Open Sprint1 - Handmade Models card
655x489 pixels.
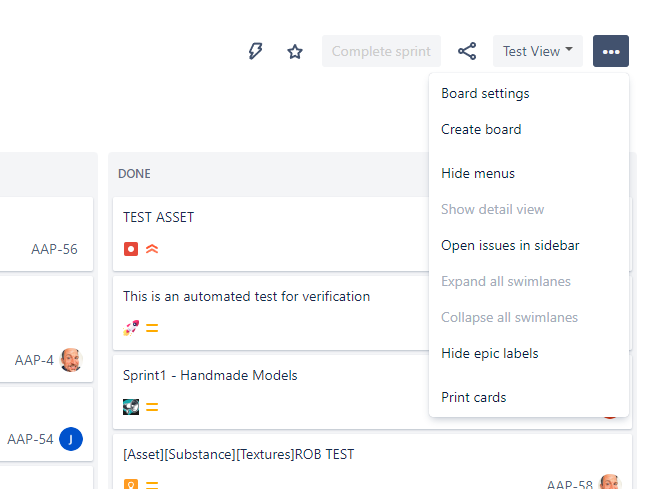271,392
